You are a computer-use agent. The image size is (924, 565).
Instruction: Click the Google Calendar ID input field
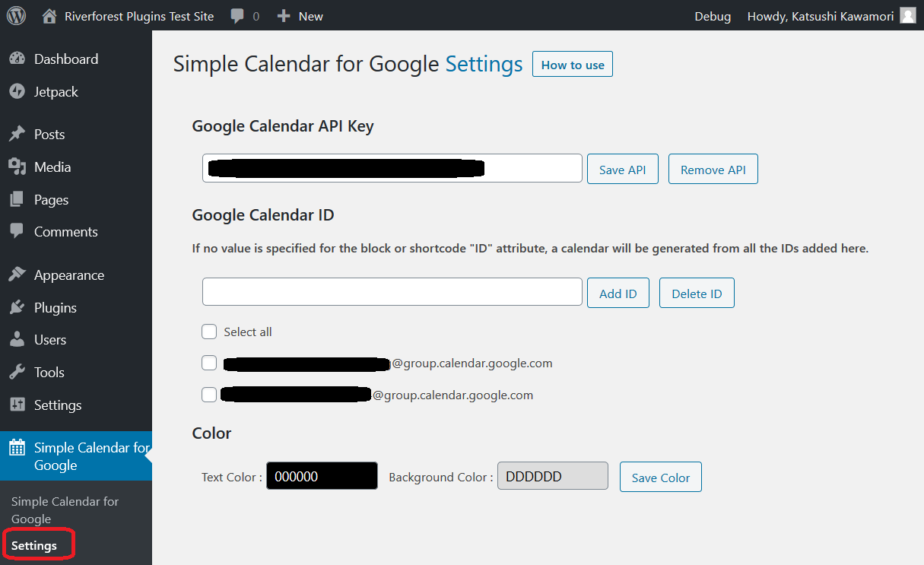click(392, 292)
